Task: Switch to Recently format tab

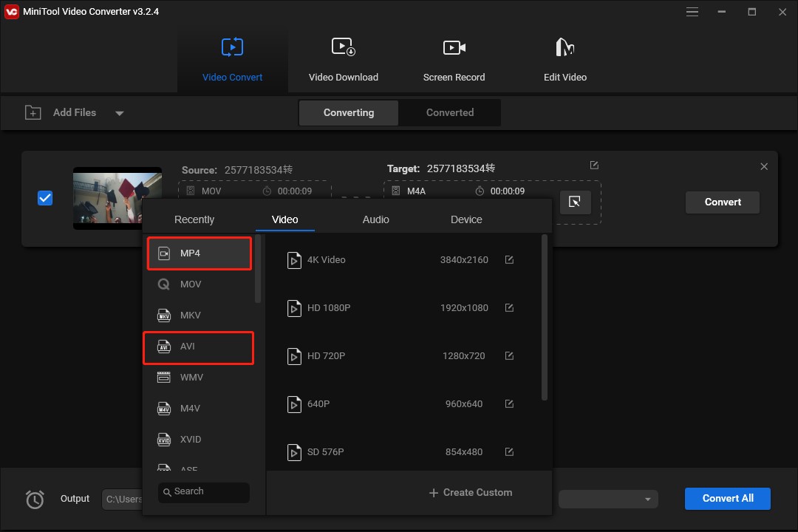Action: click(194, 219)
